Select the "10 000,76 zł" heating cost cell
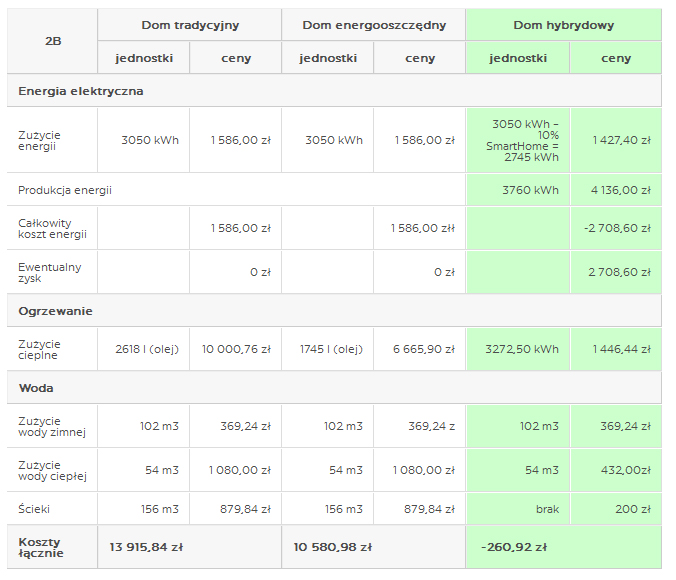Viewport: 676px width, 580px height. point(235,349)
